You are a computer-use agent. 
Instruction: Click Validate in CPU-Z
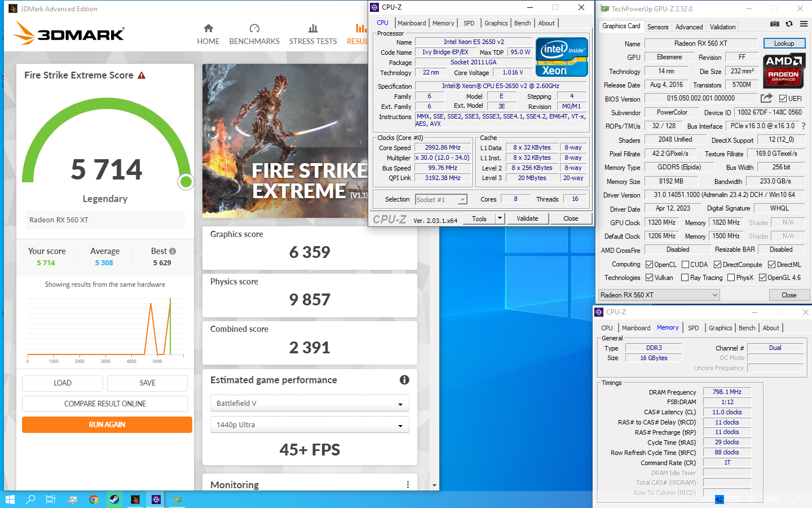point(528,218)
